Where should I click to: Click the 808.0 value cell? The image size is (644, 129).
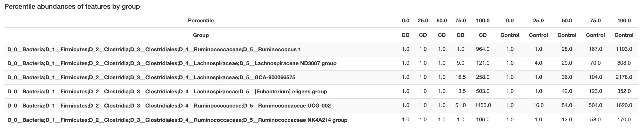(x=624, y=63)
